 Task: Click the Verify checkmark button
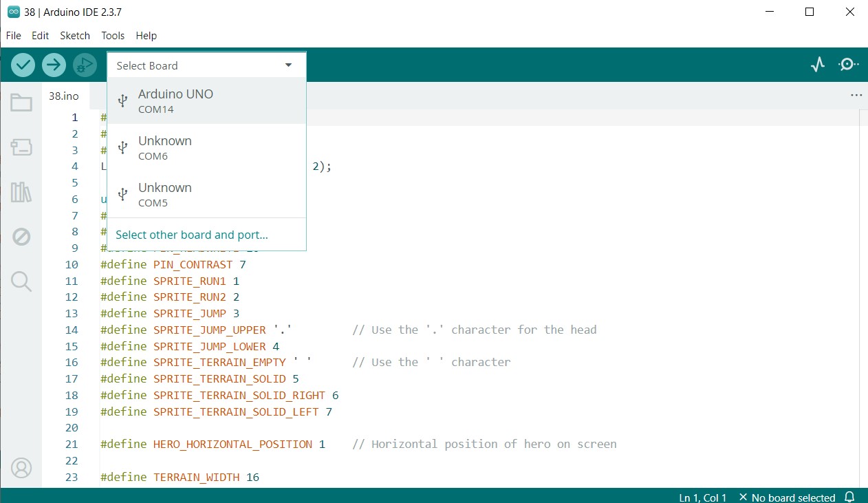click(23, 65)
